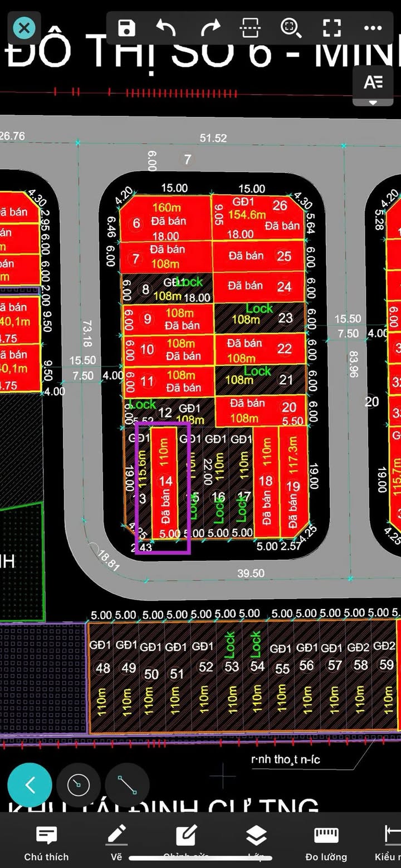Image resolution: width=401 pixels, height=868 pixels.
Task: Open the three-dot more options menu
Action: tap(372, 28)
